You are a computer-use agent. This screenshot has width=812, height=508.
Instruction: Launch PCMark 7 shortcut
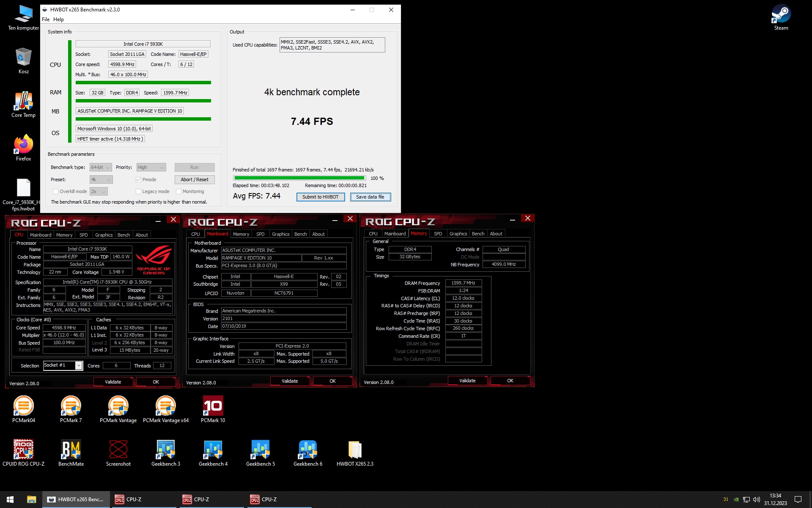tap(71, 409)
